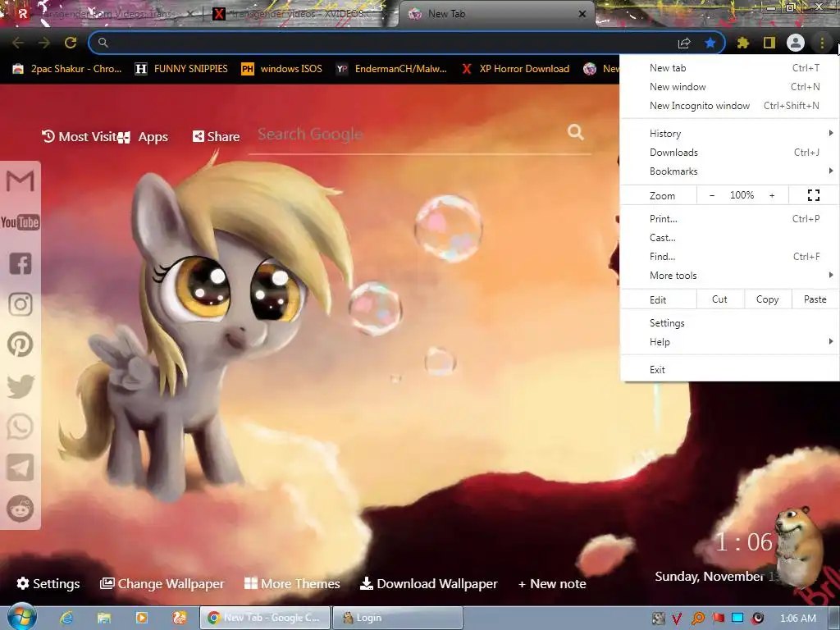Image resolution: width=840 pixels, height=630 pixels.
Task: Launch Internet Explorer from taskbar
Action: 66,618
